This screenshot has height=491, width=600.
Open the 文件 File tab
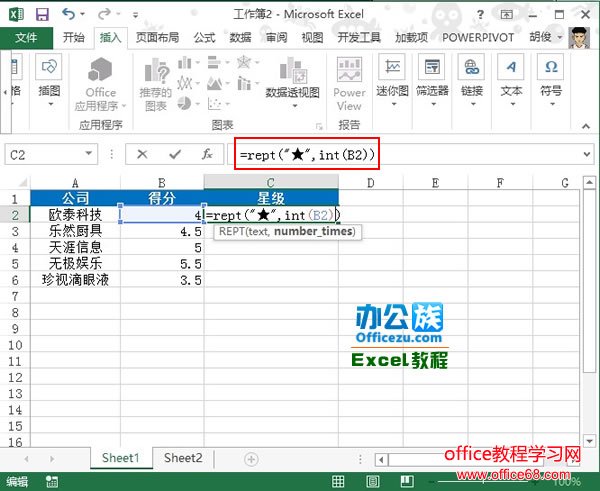(x=26, y=38)
